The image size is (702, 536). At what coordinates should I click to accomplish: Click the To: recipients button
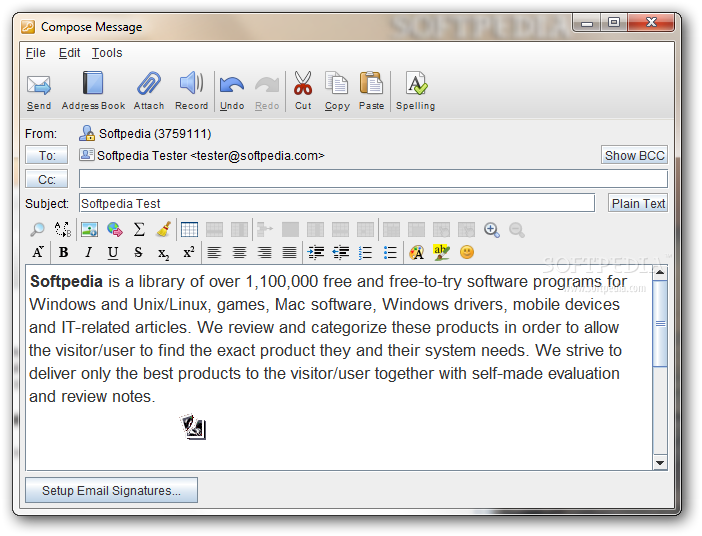point(47,155)
